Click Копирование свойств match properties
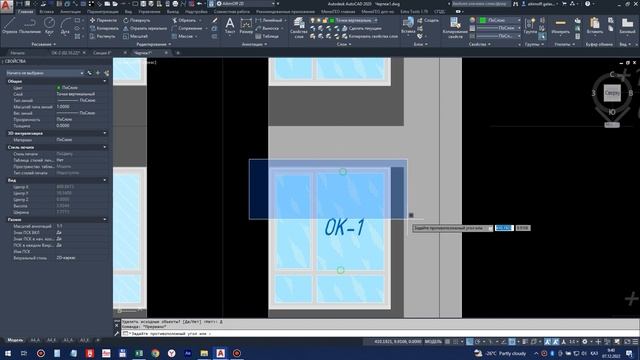 pos(455,27)
